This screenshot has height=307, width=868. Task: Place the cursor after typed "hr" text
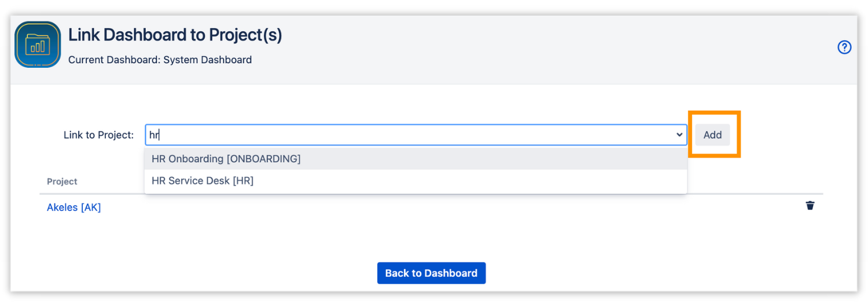tap(159, 135)
